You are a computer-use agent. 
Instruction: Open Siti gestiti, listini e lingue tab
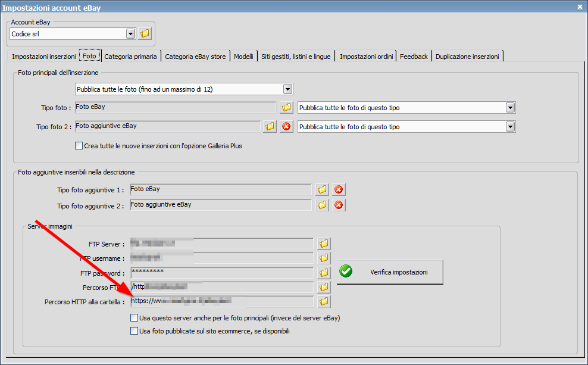coord(296,57)
